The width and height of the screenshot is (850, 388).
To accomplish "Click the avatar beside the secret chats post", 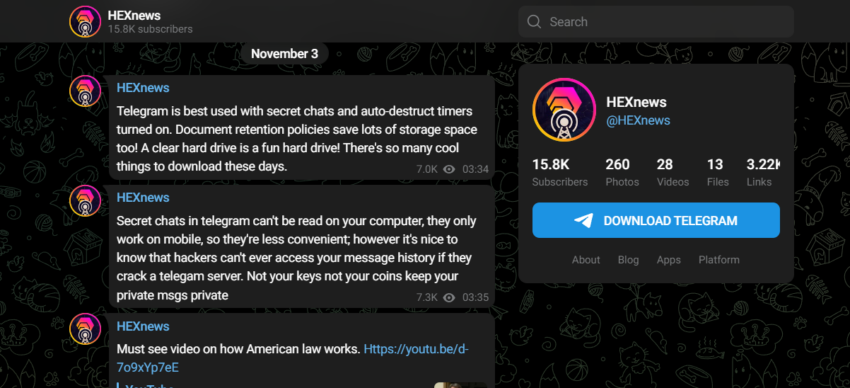I will tap(85, 91).
